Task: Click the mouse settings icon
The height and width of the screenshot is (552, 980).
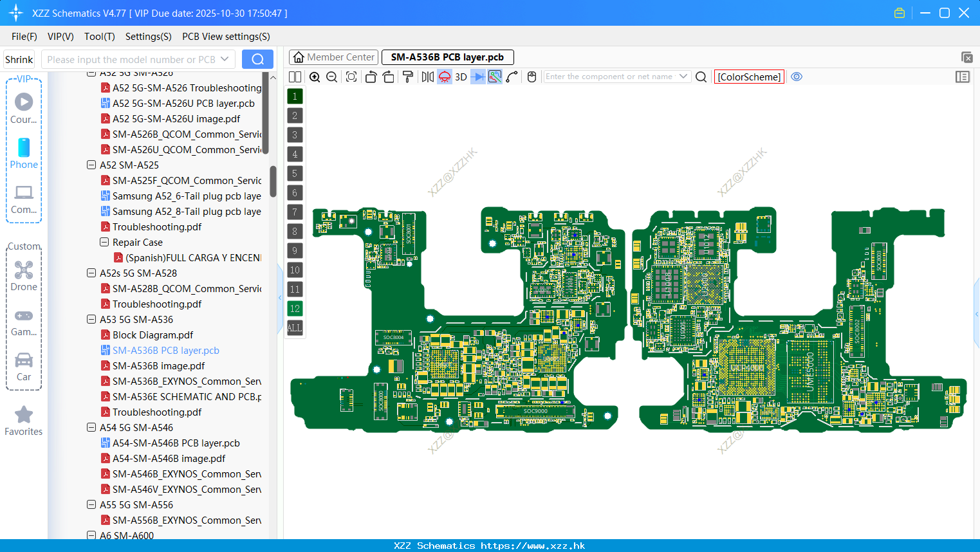Action: [532, 77]
